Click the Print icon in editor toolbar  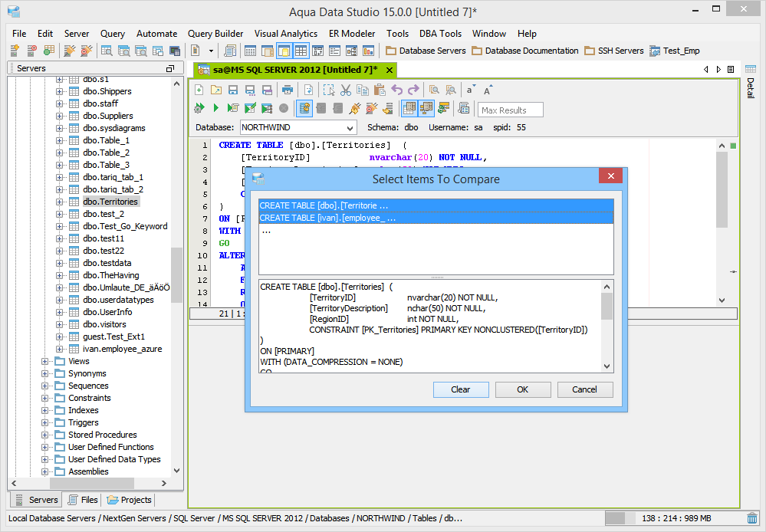(x=288, y=90)
